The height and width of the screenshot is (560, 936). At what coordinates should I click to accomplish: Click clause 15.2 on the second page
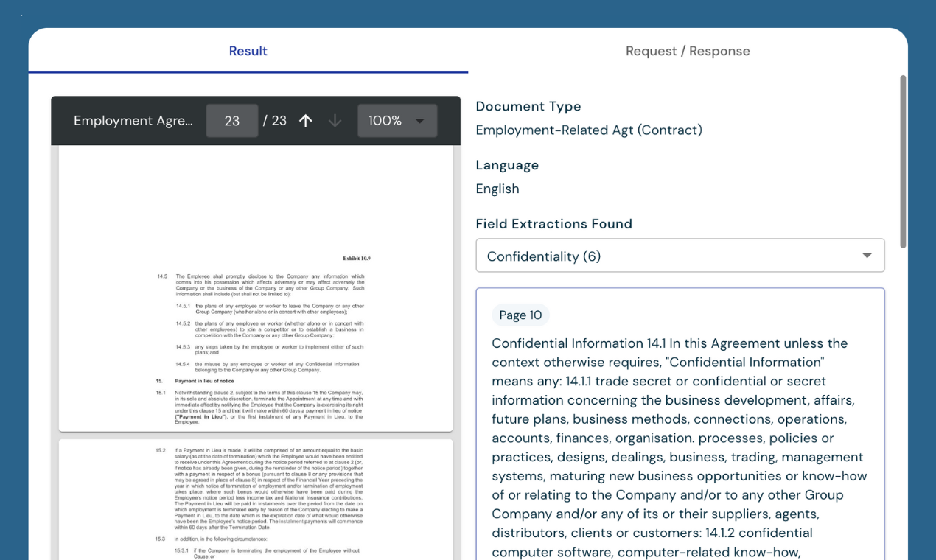pos(260,489)
